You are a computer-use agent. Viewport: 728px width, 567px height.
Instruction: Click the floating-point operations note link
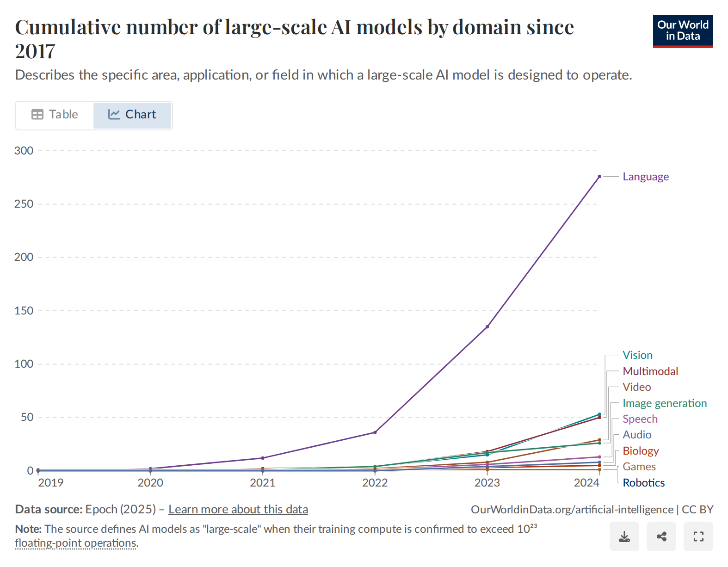(76, 543)
